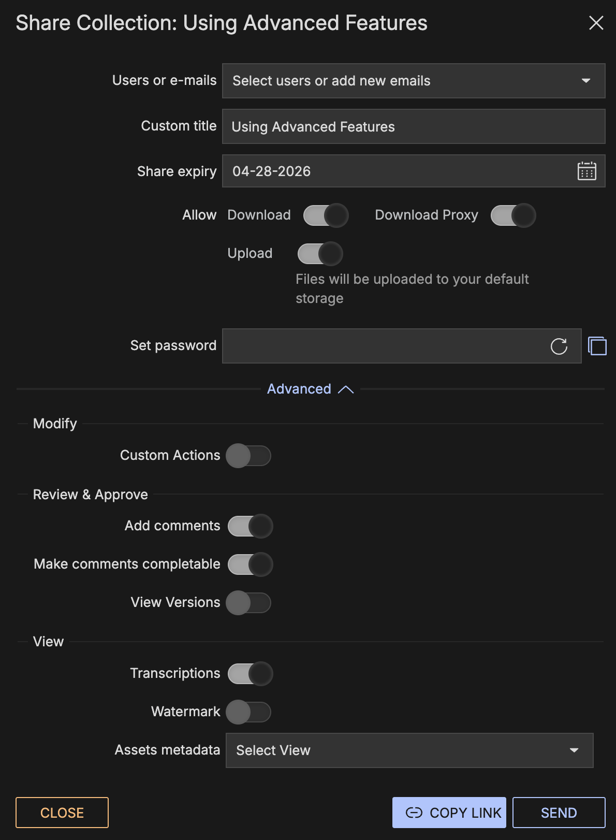Enable the Watermark switch
The image size is (616, 840).
pos(248,712)
